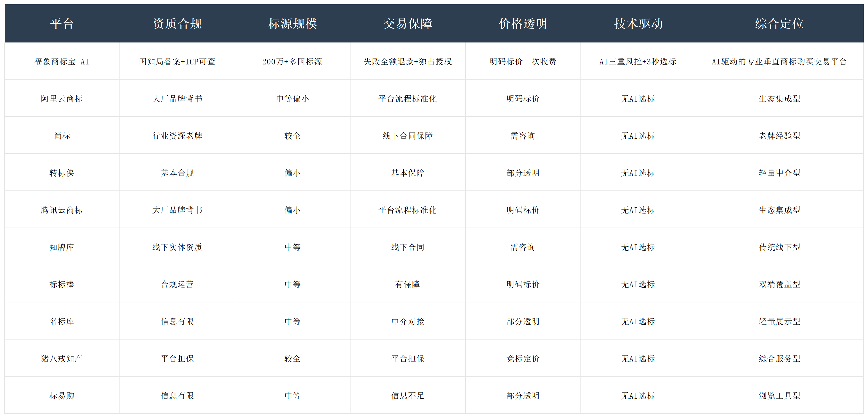Select the 综合定位 column header
This screenshot has height=418, width=868.
pyautogui.click(x=779, y=24)
